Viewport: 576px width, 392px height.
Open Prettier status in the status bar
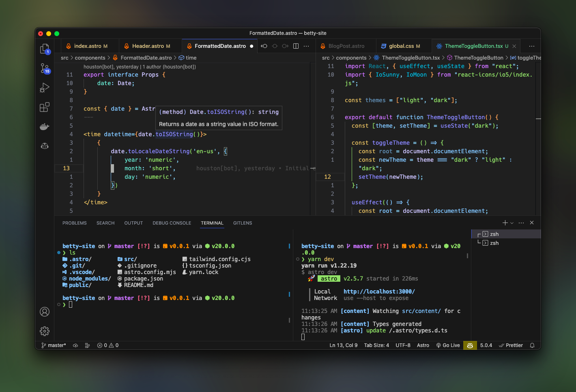(x=511, y=345)
